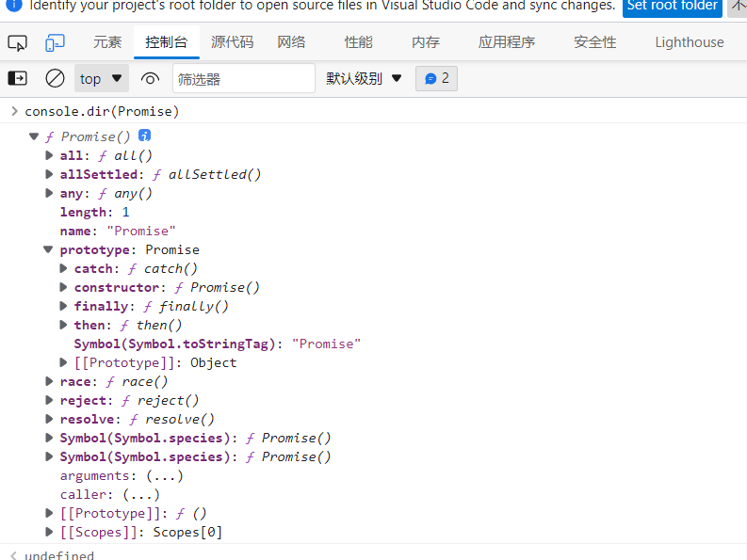This screenshot has height=560, width=747.
Task: Expand [[Prototype]]: f () entry
Action: point(49,513)
